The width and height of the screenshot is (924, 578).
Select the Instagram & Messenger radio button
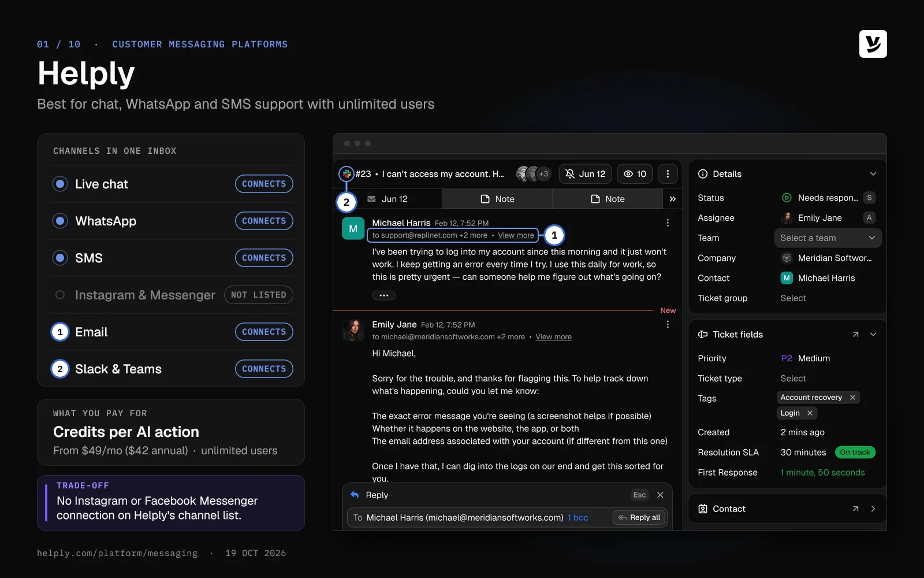pyautogui.click(x=60, y=295)
